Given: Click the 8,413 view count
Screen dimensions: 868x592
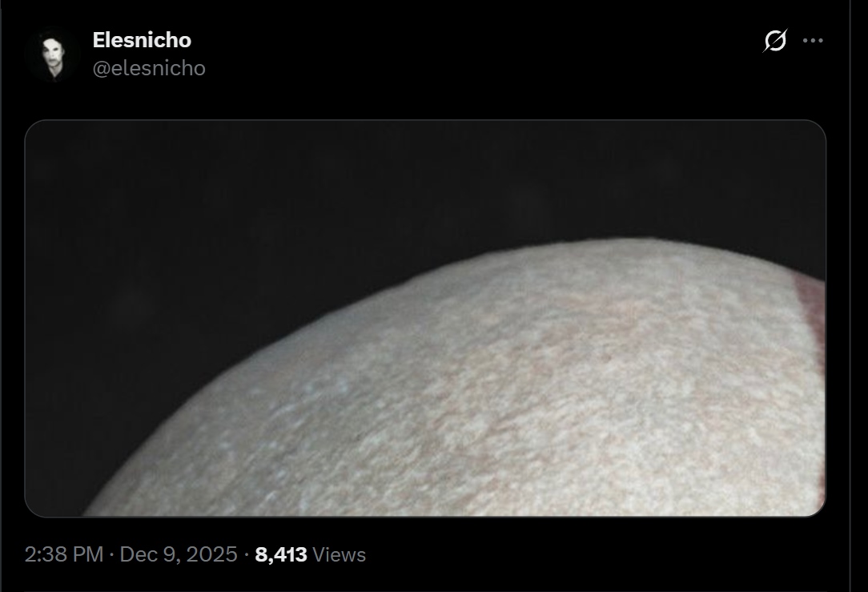Looking at the screenshot, I should (x=281, y=554).
